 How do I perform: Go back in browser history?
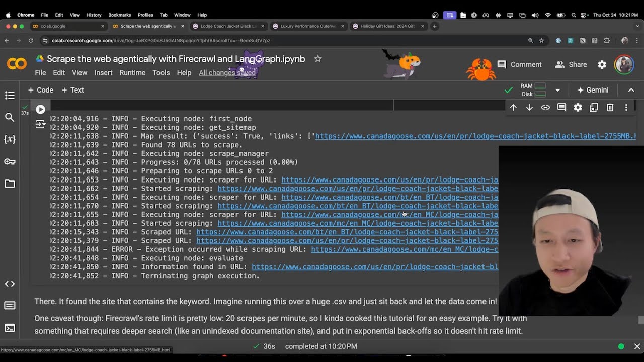(7, 40)
